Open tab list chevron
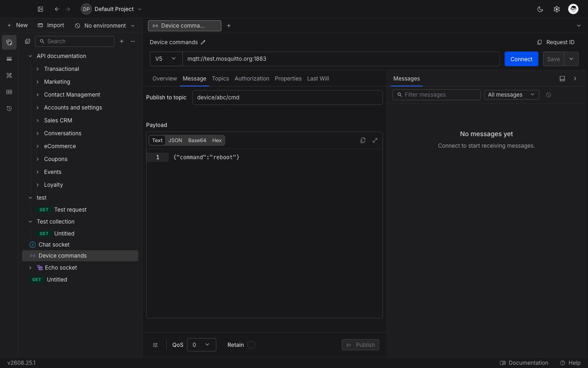This screenshot has width=588, height=368. pos(579,26)
